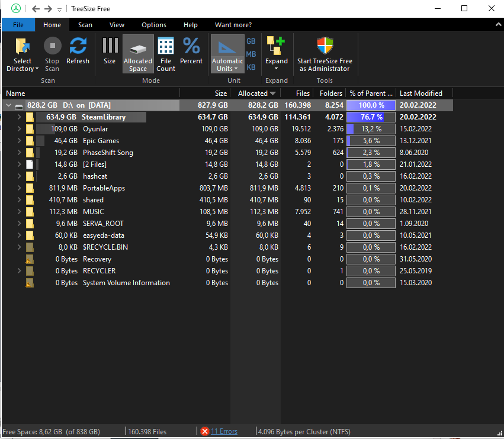504x439 pixels.
Task: Click Select Directory dropdown arrow
Action: (37, 69)
